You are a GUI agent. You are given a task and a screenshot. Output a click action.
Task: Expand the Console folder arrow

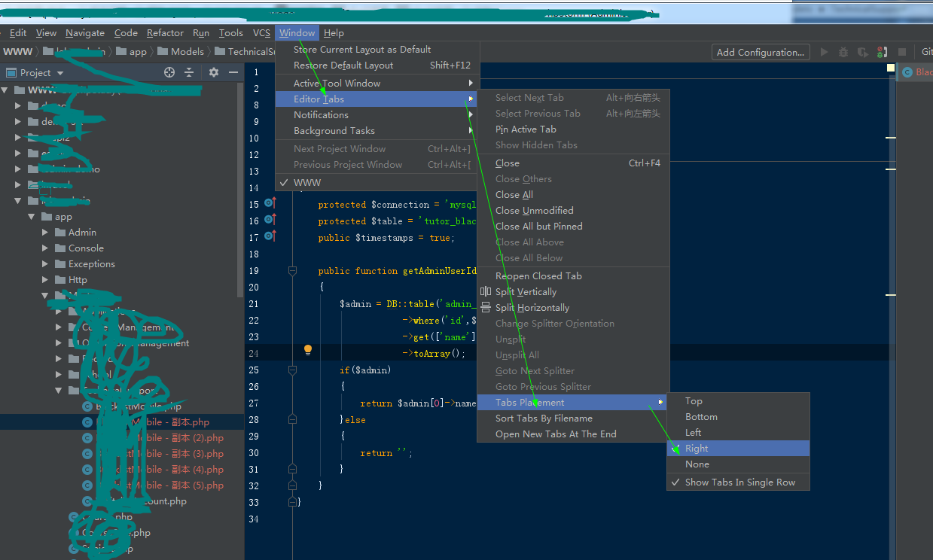coord(45,248)
